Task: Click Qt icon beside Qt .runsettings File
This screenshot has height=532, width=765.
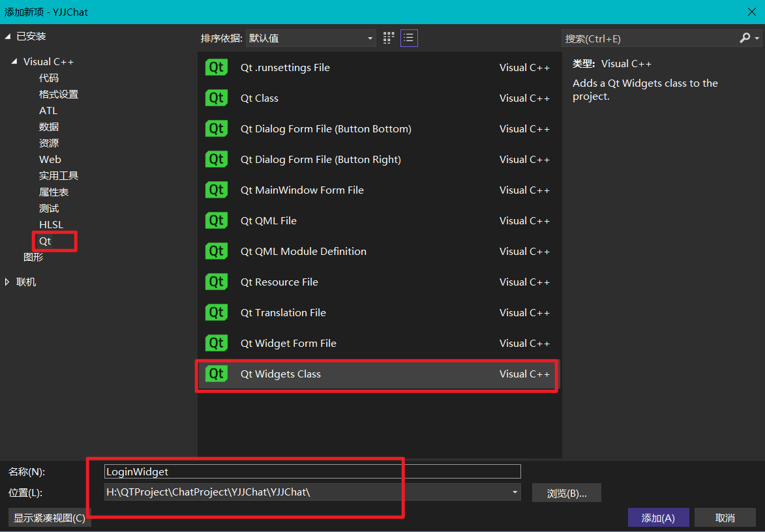Action: click(216, 67)
